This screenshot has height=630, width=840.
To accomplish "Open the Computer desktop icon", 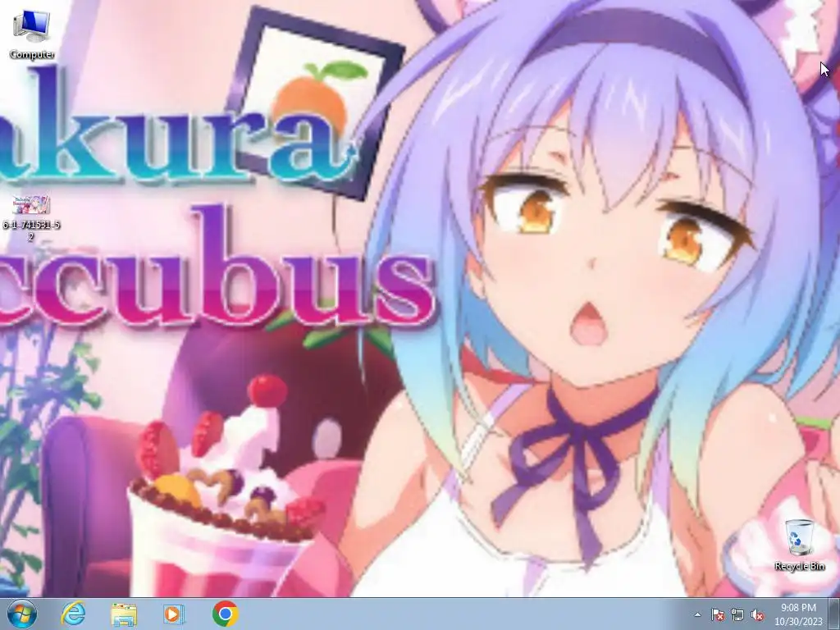I will [x=32, y=34].
